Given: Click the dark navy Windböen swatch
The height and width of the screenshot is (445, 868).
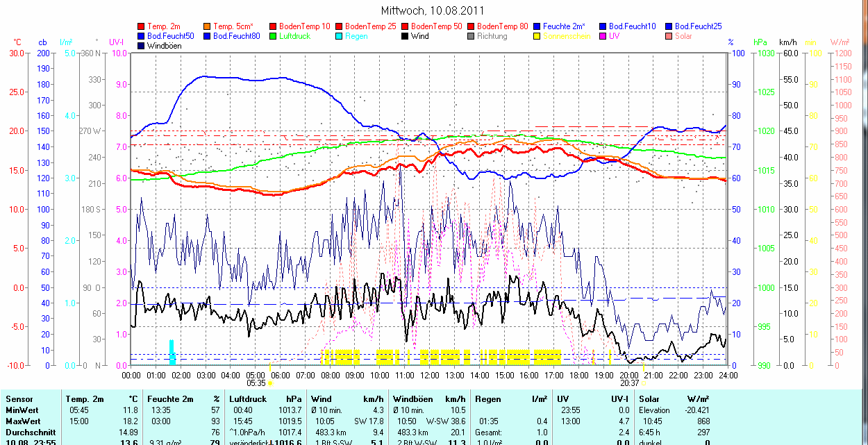Looking at the screenshot, I should (x=142, y=46).
